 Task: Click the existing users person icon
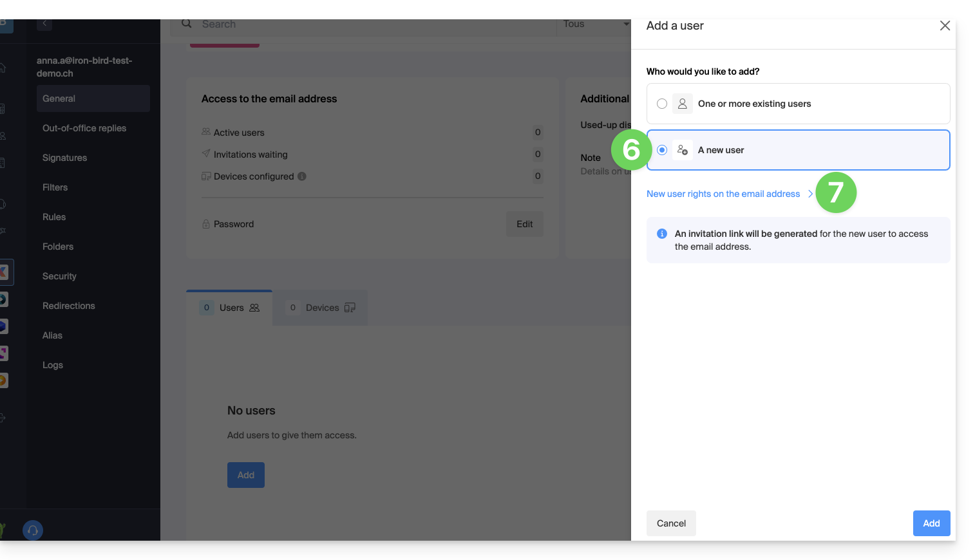click(683, 104)
